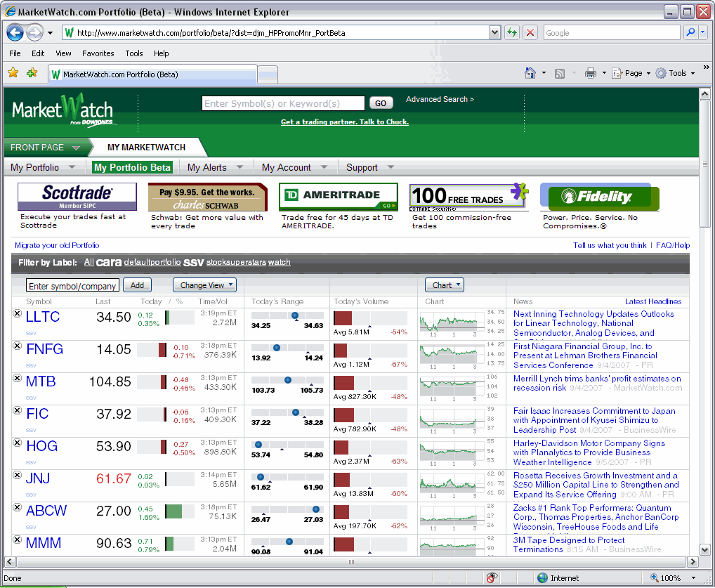Click the Add symbol button
This screenshot has height=588, width=715.
(137, 285)
